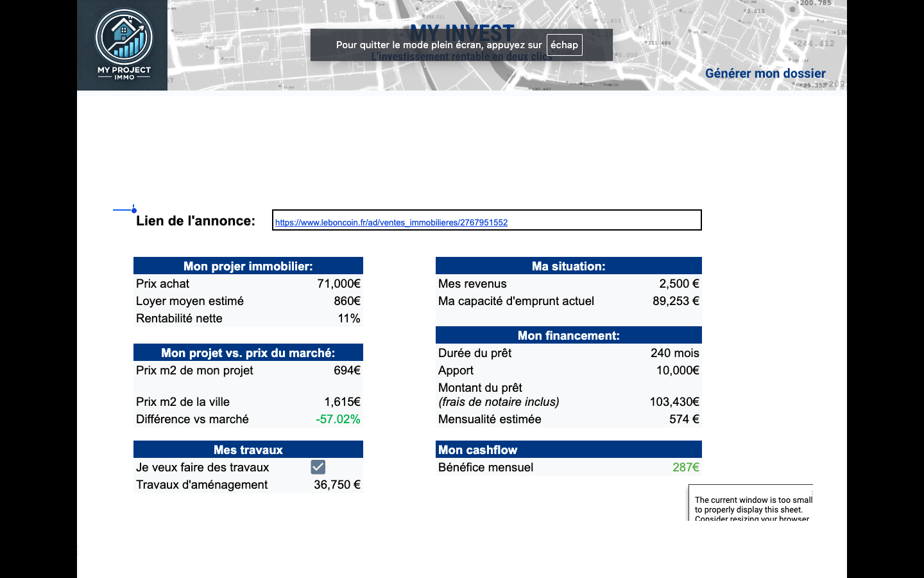Open the leboncoin annonce URL
This screenshot has width=924, height=578.
click(x=391, y=222)
